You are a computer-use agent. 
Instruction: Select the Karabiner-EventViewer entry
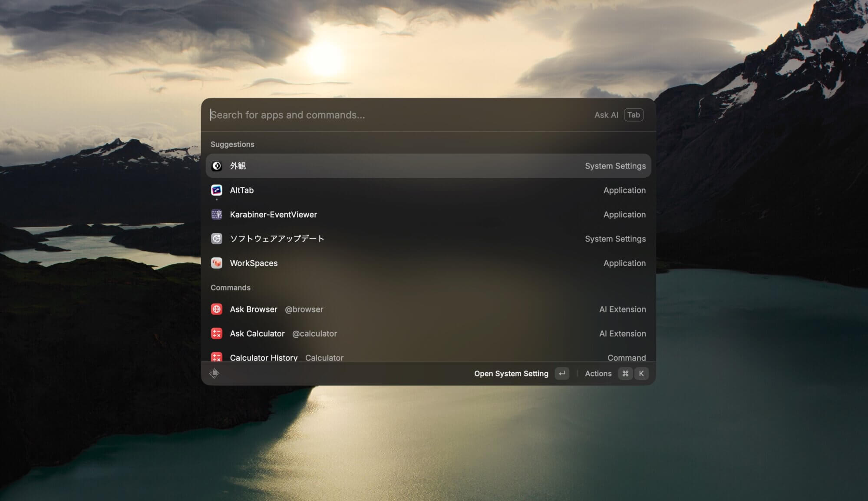click(x=428, y=215)
